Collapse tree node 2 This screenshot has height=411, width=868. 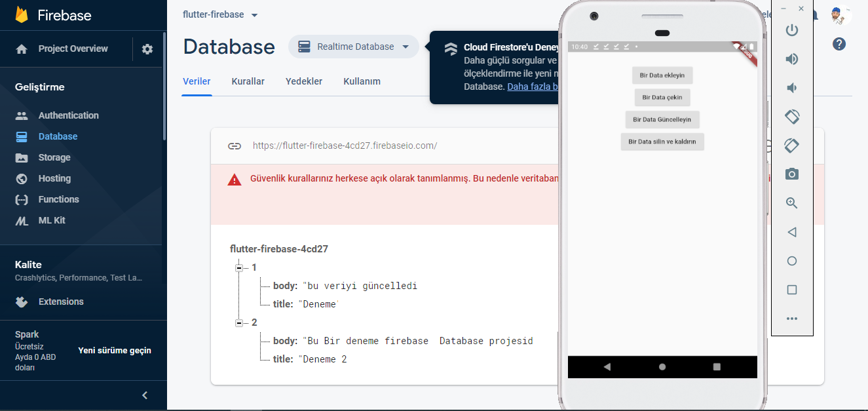click(239, 323)
